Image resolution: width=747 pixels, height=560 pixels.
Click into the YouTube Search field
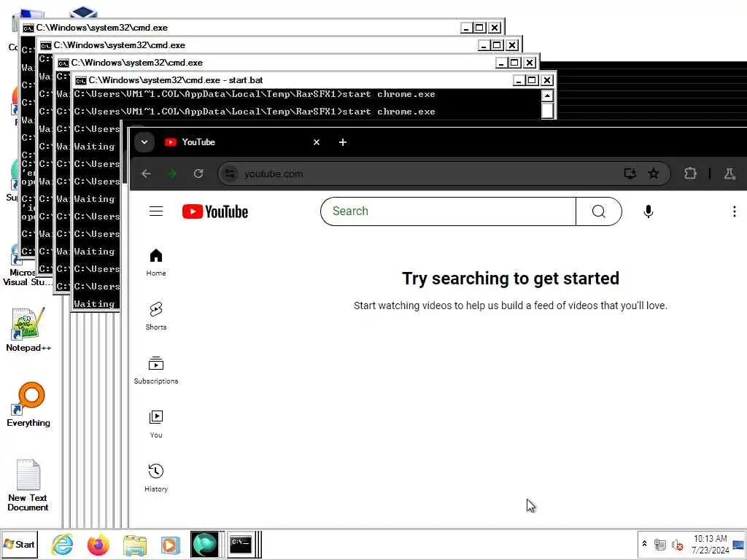[449, 211]
